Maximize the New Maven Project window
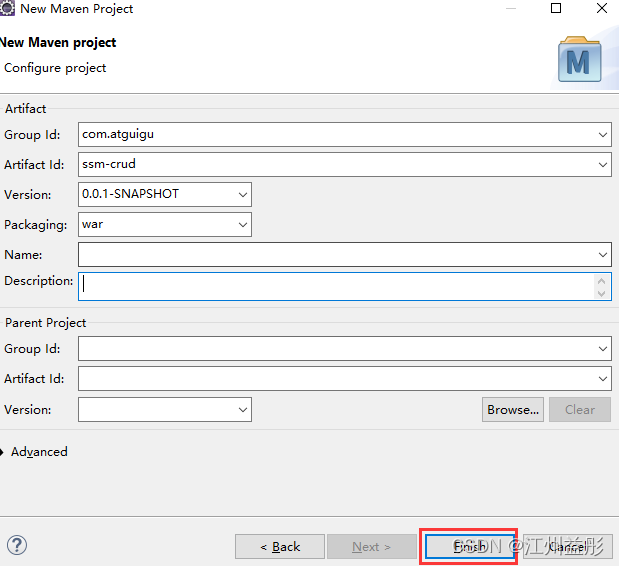 (x=556, y=8)
